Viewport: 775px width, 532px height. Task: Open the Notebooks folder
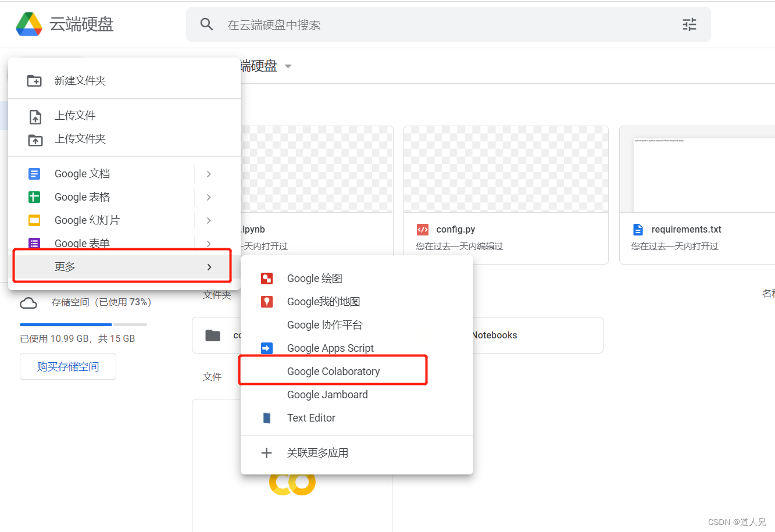(x=538, y=335)
